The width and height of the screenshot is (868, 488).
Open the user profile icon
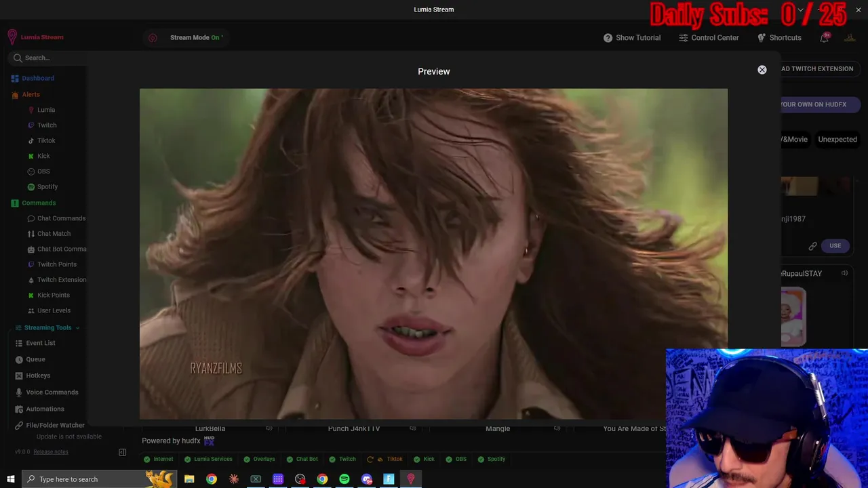click(850, 38)
